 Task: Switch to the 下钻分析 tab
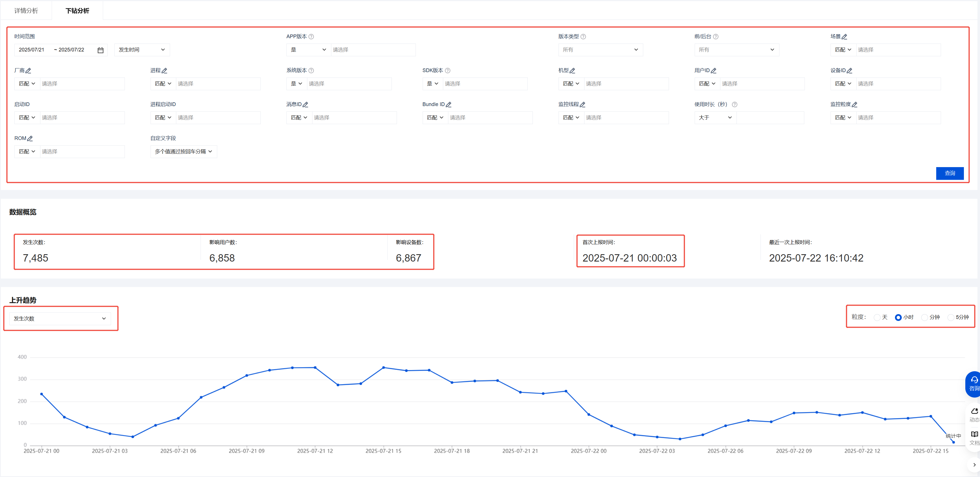pyautogui.click(x=77, y=11)
